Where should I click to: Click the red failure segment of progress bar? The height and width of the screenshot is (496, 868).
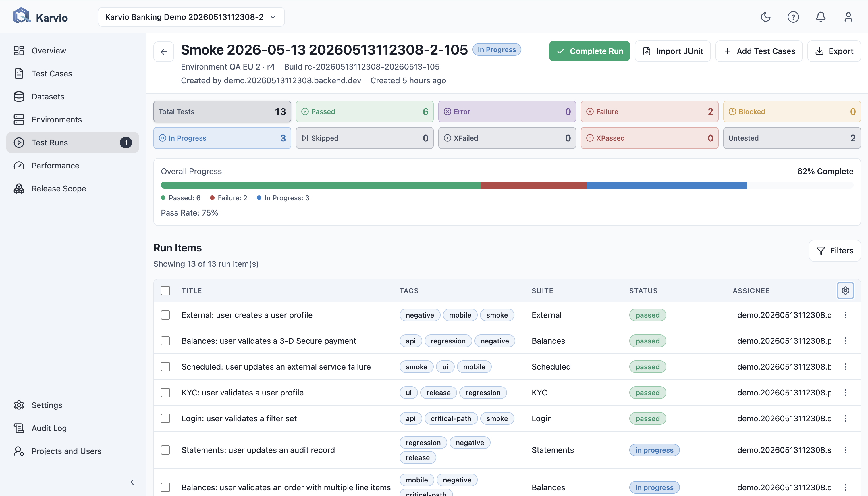[533, 185]
